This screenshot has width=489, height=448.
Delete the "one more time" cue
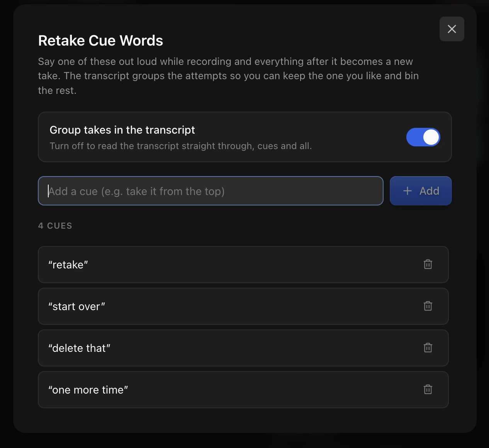click(x=428, y=390)
